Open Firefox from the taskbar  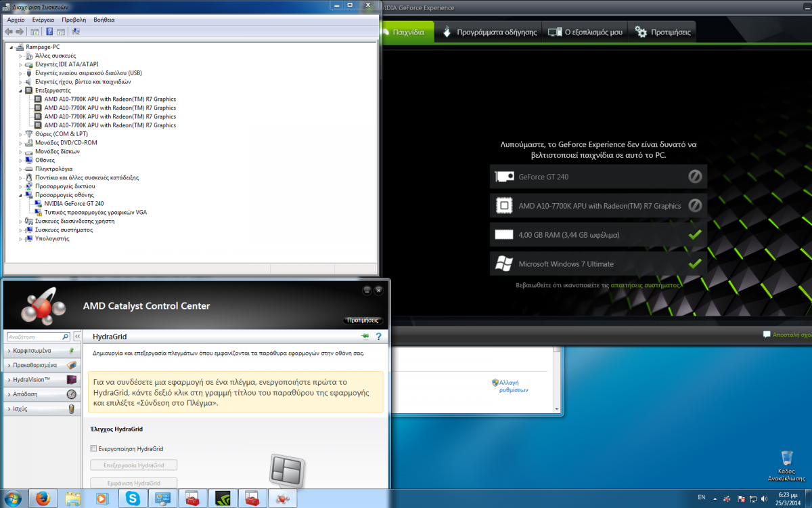(x=43, y=499)
